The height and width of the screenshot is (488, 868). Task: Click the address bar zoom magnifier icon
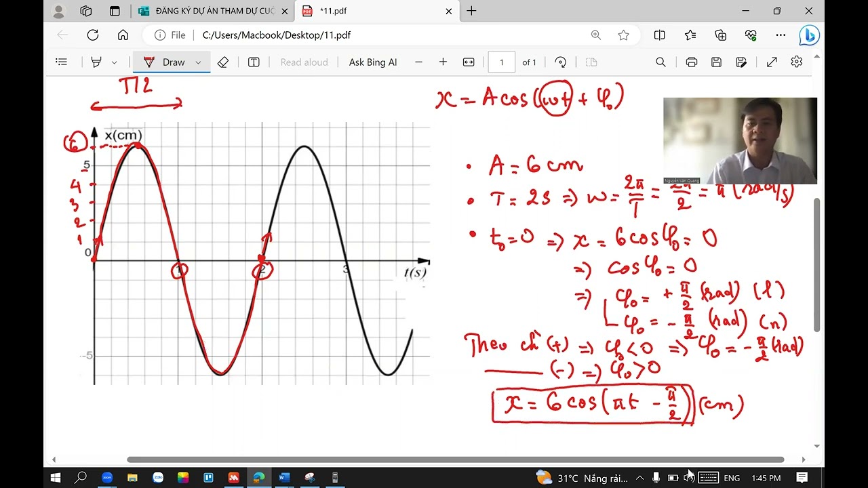click(x=595, y=35)
